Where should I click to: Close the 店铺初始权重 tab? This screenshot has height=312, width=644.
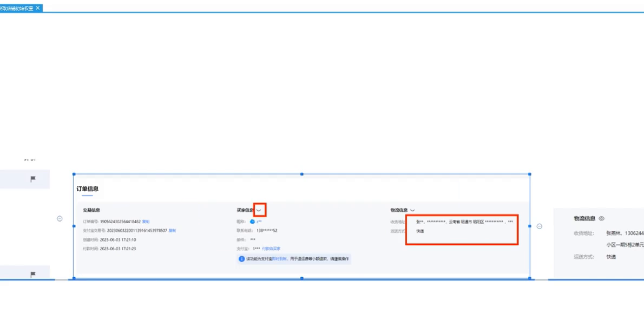pos(38,8)
